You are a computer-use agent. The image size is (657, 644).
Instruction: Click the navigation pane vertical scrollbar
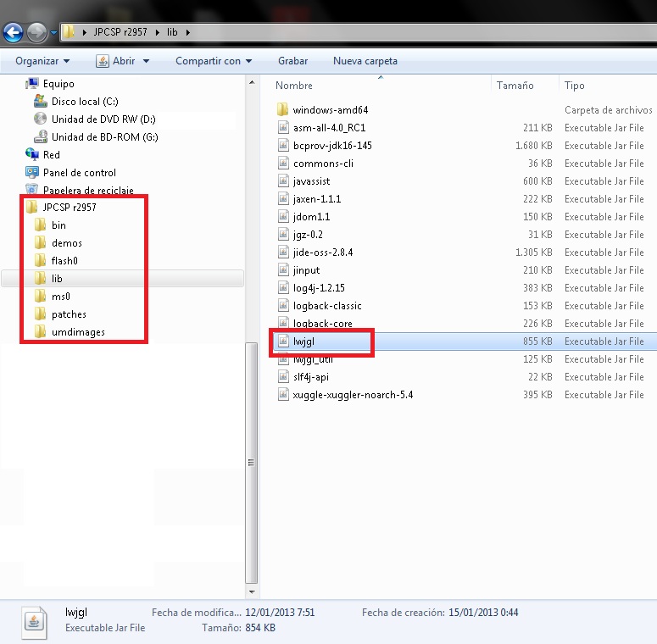click(250, 462)
